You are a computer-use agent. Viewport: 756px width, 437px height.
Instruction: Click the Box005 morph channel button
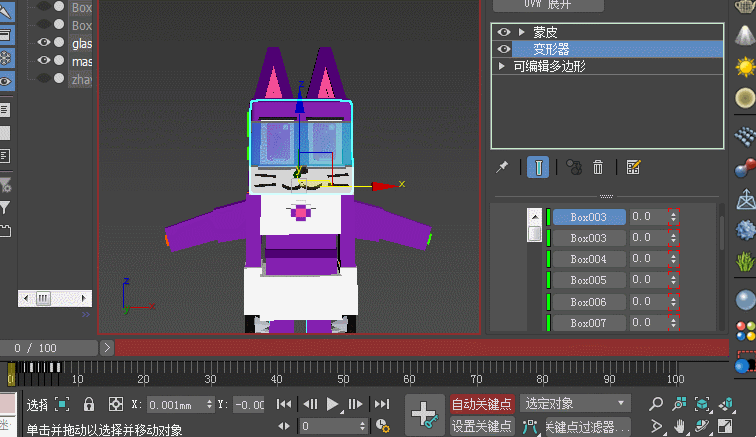589,280
